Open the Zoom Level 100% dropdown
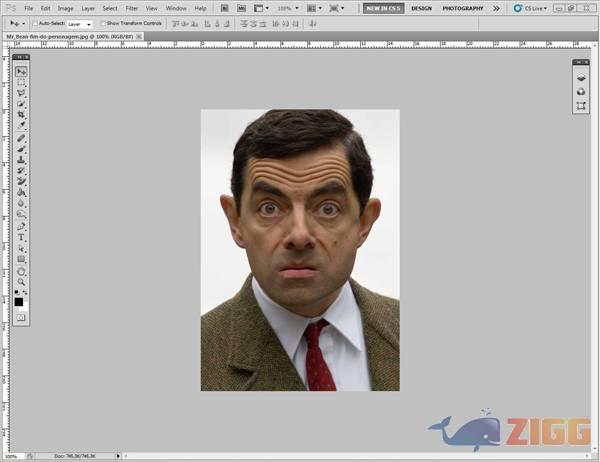This screenshot has height=462, width=600. 288,8
